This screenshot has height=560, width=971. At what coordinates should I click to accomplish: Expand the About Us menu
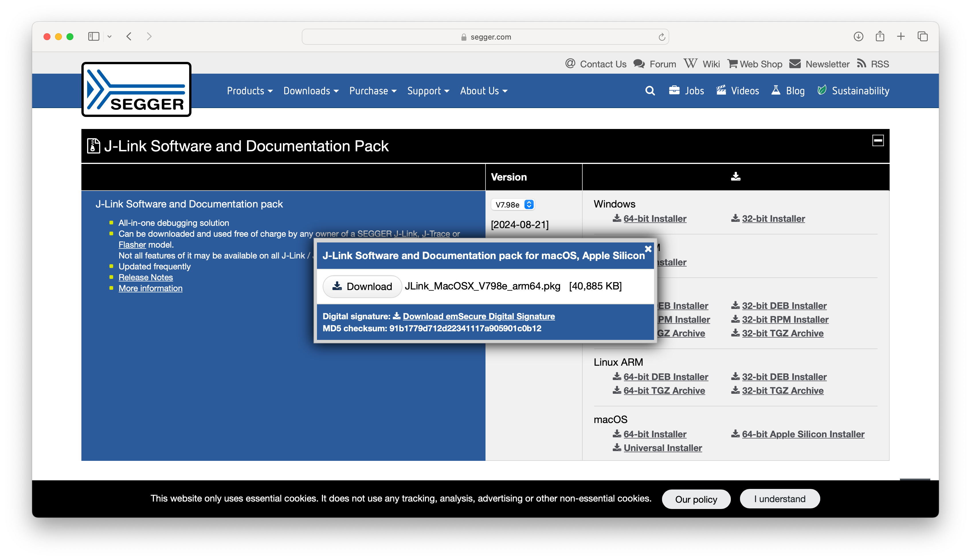click(x=484, y=91)
